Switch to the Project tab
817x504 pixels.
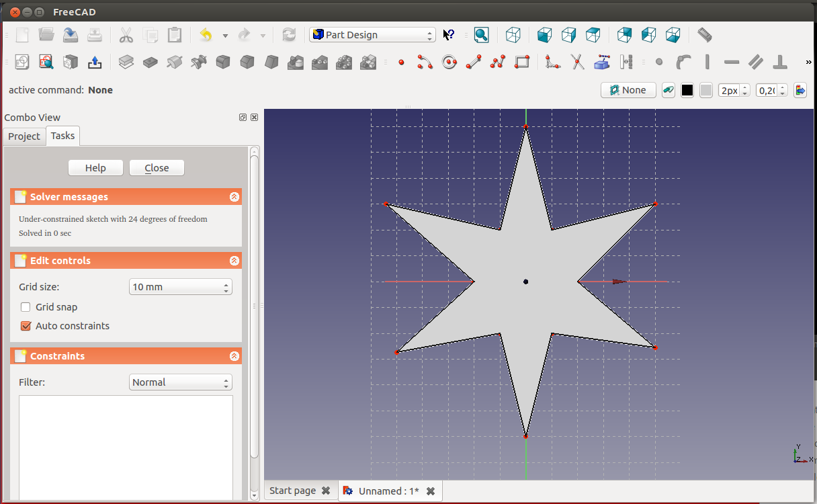(24, 136)
